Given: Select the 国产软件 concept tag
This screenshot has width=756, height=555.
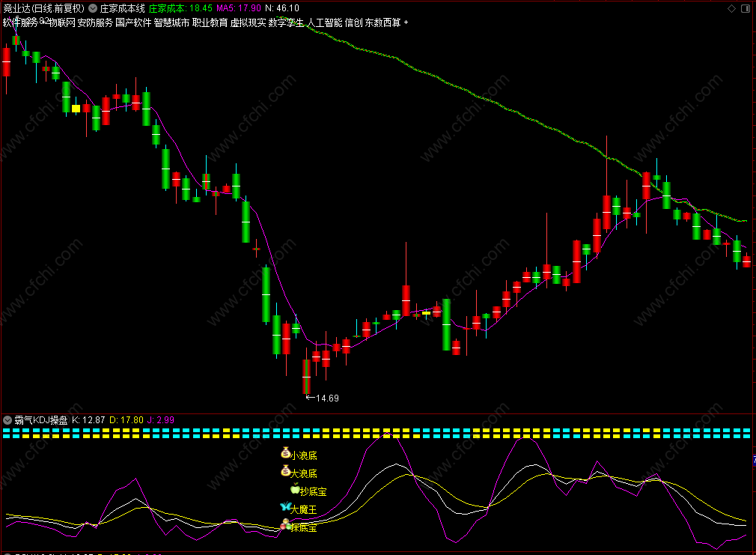Looking at the screenshot, I should pos(133,22).
